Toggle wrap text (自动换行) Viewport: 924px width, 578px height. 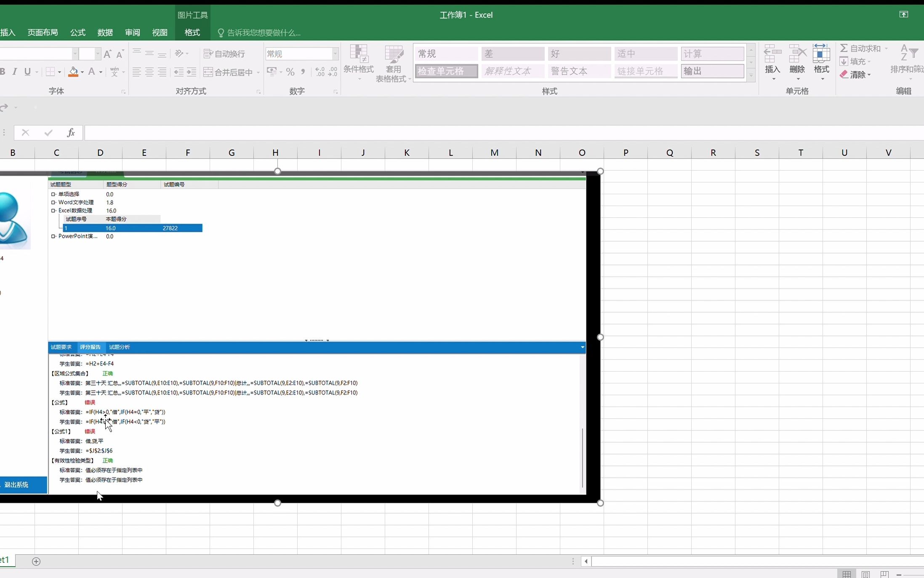click(224, 54)
